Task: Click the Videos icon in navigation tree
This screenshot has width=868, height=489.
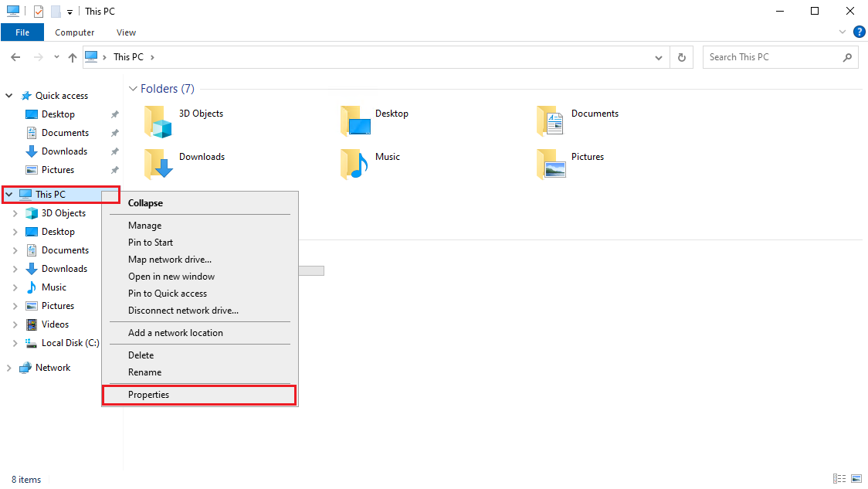Action: click(32, 324)
